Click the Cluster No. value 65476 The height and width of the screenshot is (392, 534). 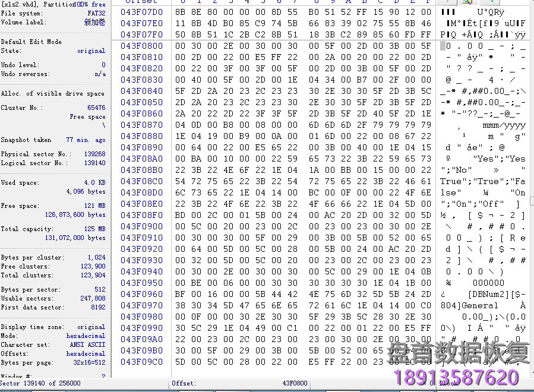click(x=96, y=108)
